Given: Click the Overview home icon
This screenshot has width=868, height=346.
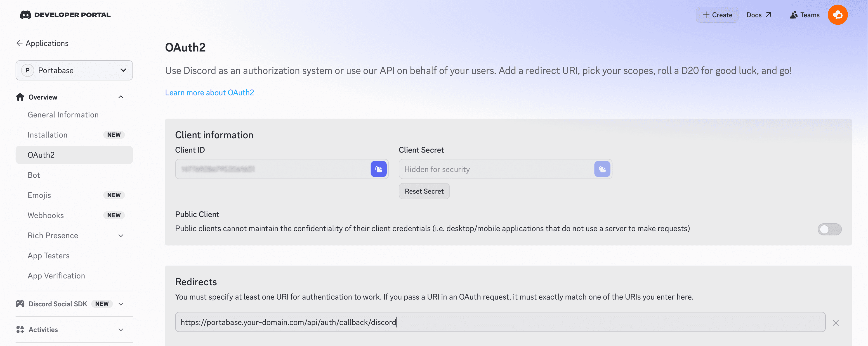Looking at the screenshot, I should pyautogui.click(x=20, y=97).
